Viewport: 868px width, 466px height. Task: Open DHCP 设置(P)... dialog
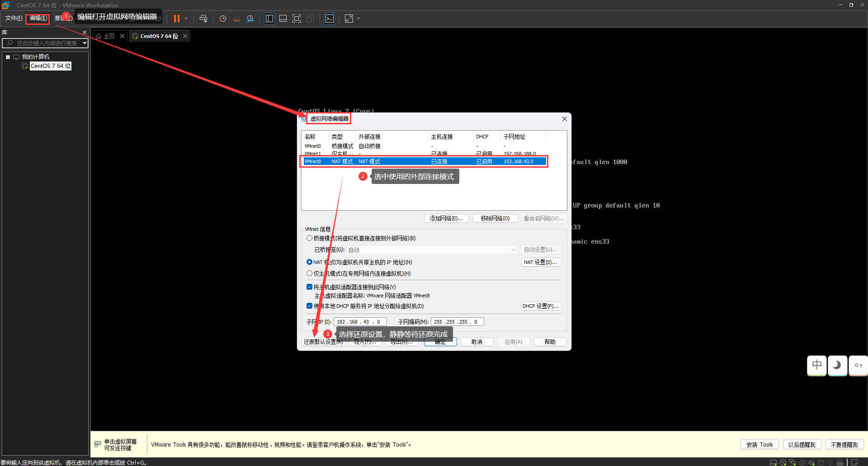(541, 306)
